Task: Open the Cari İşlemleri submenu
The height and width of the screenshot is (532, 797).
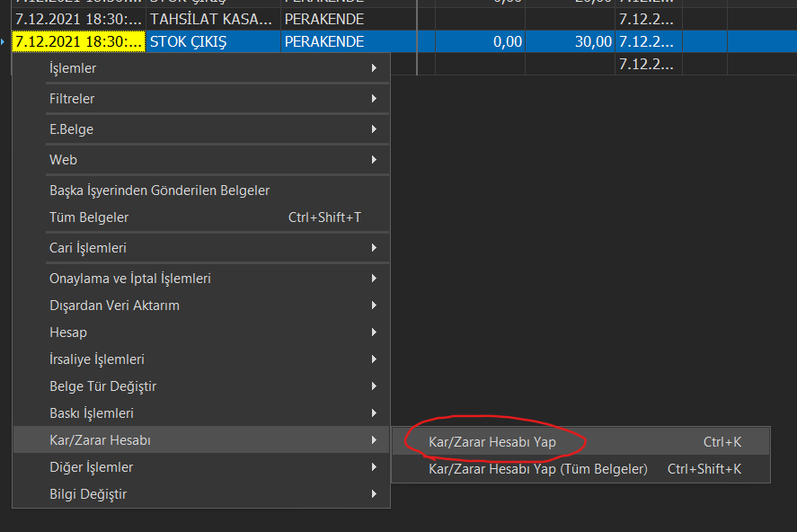Action: (87, 248)
